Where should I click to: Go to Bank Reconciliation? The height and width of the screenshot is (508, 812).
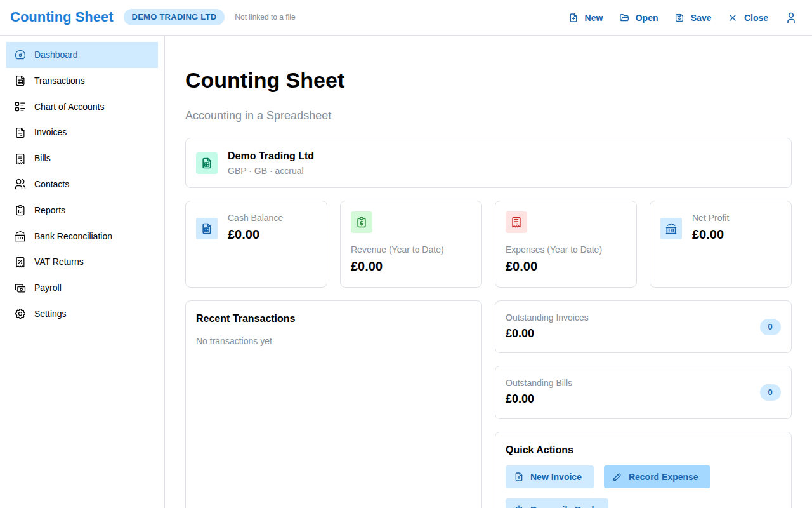coord(82,236)
